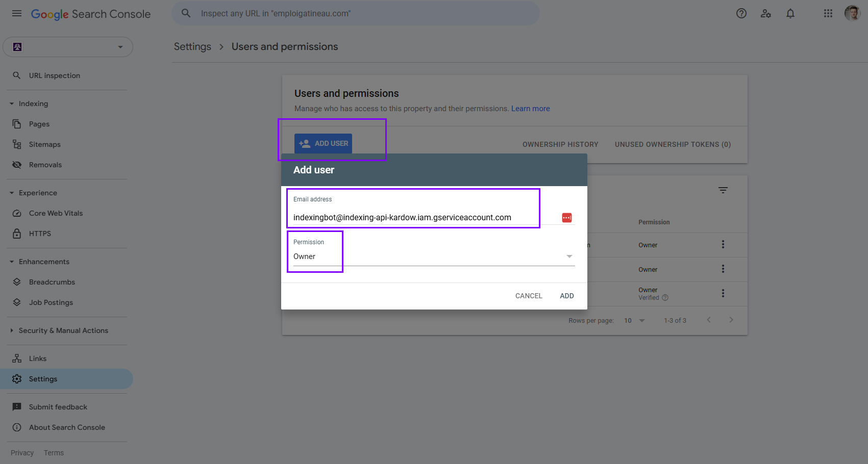Screen dimensions: 868x464
Task: Open Search Console help
Action: tap(741, 13)
